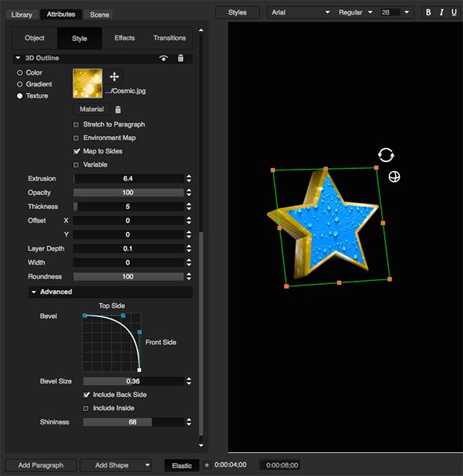Toggle italic text formatting
The image size is (463, 476).
click(x=441, y=12)
